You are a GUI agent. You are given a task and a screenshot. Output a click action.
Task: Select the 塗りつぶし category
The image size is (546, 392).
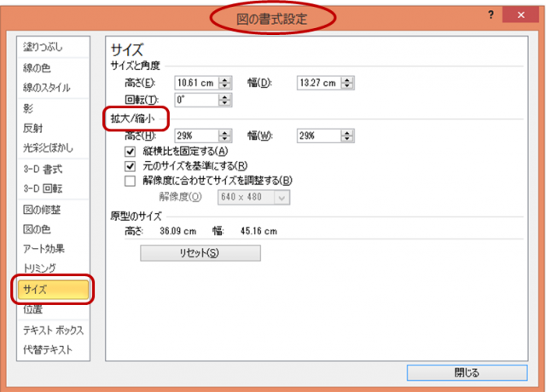(x=44, y=47)
